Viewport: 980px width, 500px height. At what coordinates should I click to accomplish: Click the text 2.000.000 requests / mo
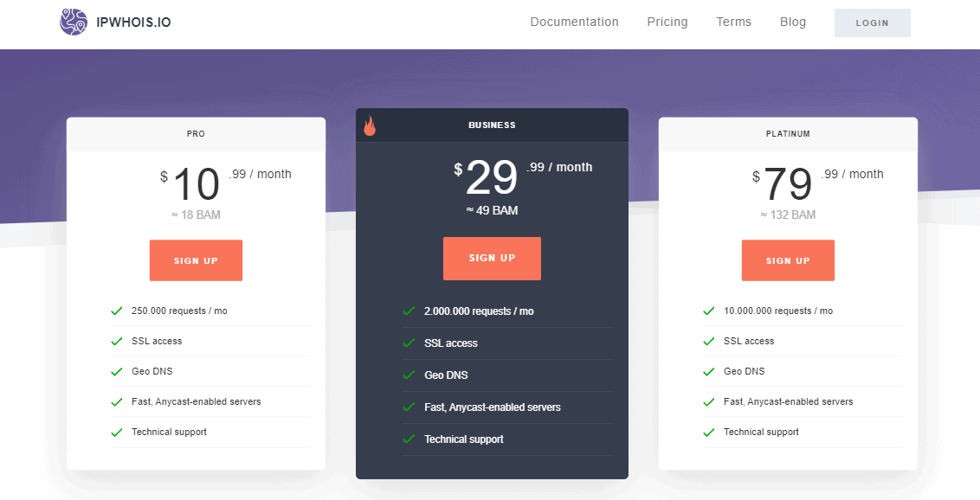tap(479, 311)
